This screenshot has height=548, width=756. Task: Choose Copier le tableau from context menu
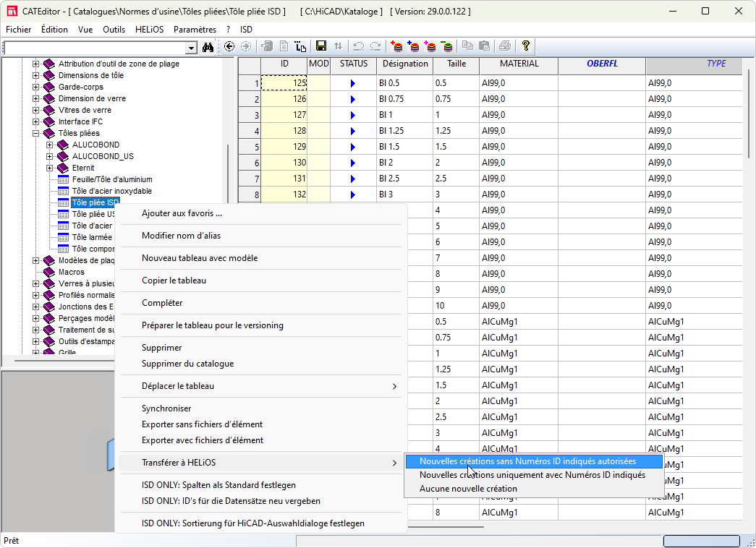point(174,281)
